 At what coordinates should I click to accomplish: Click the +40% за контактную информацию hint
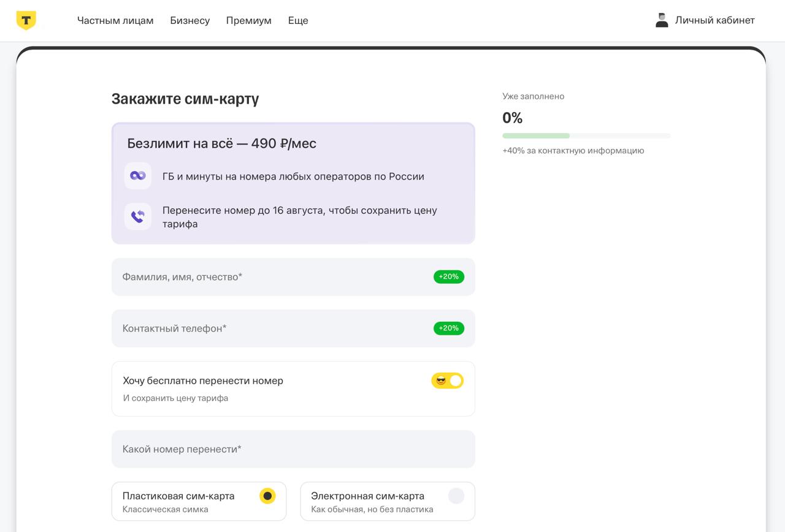(x=573, y=151)
